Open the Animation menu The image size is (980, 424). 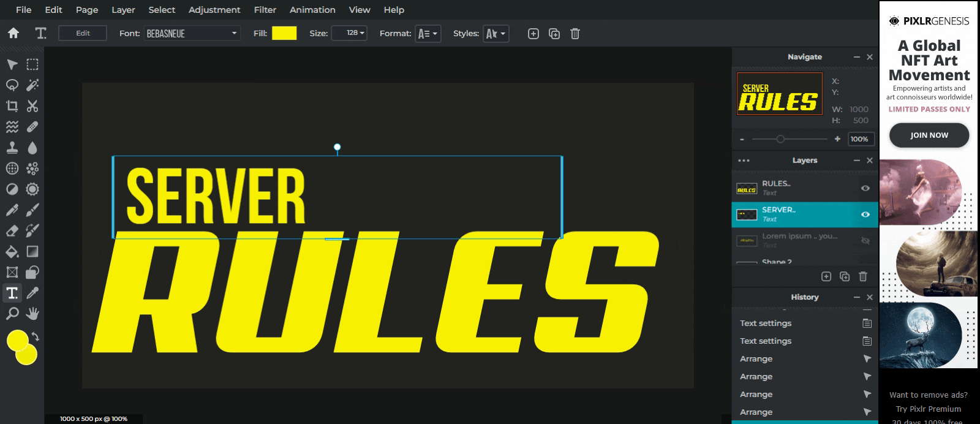(x=312, y=10)
